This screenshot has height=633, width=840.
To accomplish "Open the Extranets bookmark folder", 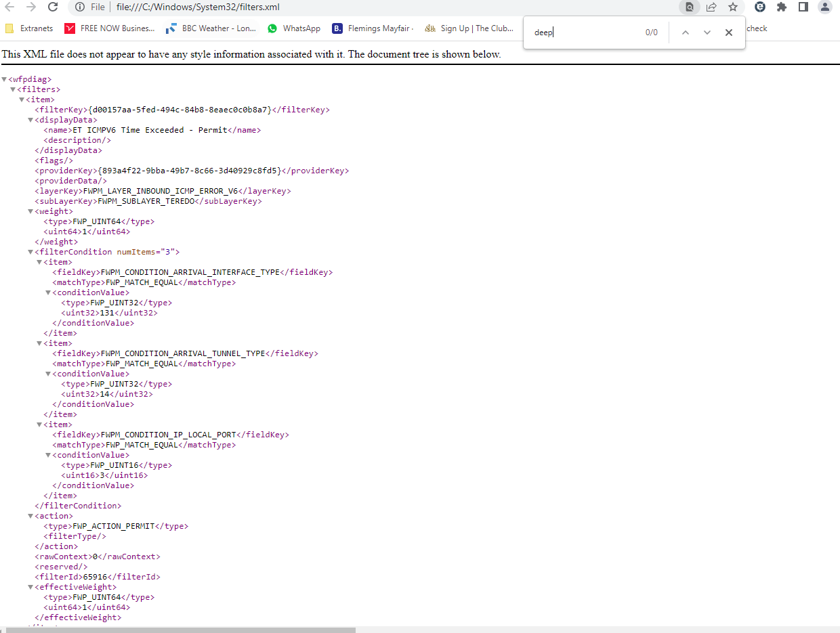I will tap(29, 28).
